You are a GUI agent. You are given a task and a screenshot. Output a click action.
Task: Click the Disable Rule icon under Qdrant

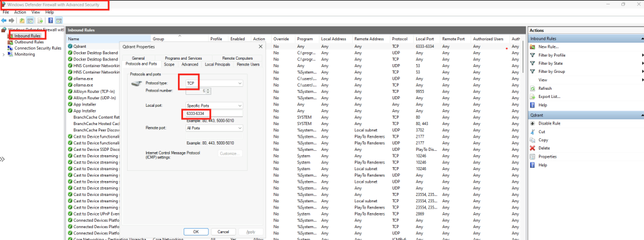[x=532, y=123]
